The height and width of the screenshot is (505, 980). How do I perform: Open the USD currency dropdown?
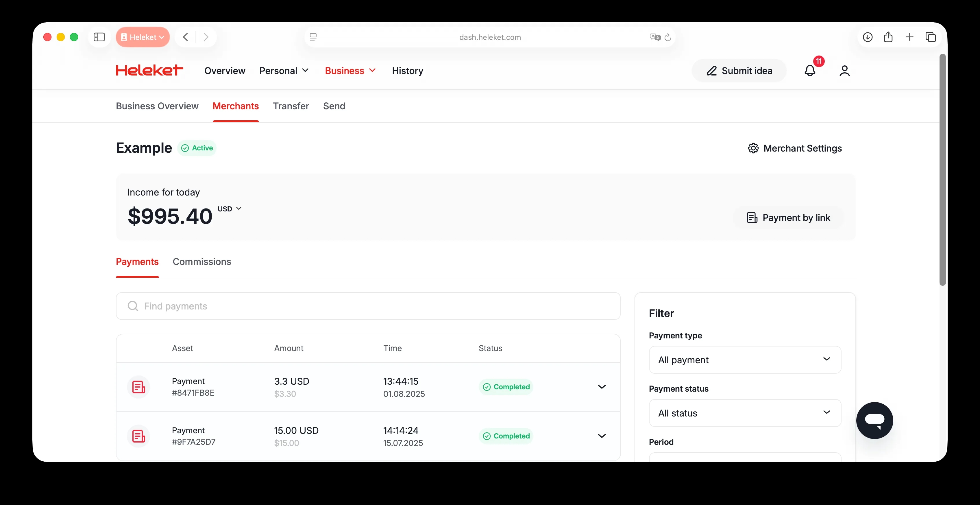click(x=229, y=209)
